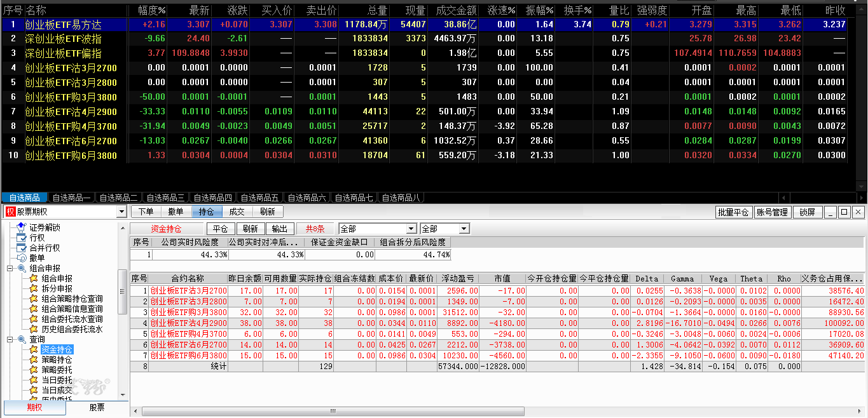Click the red 资金持仓 header button
This screenshot has height=418, width=868.
coord(167,229)
